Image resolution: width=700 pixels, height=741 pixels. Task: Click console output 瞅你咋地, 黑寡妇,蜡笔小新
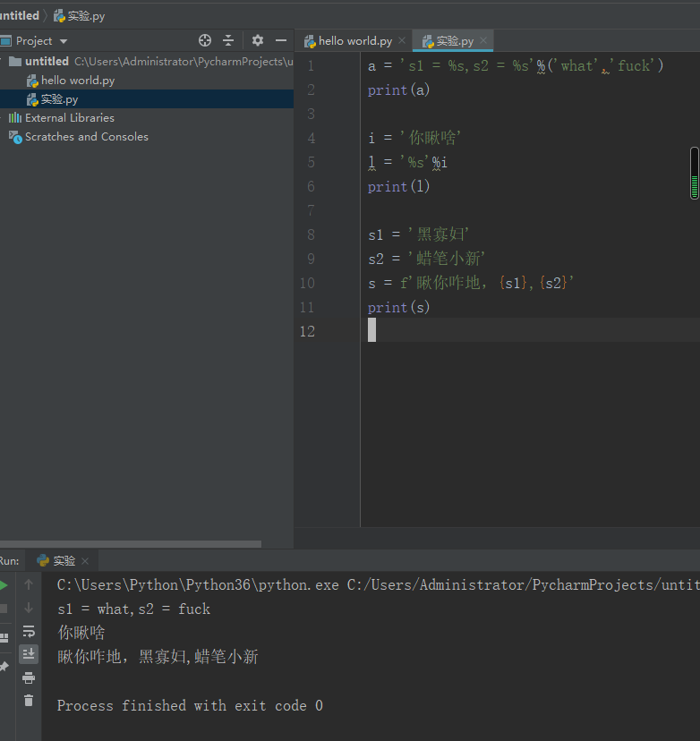click(158, 657)
